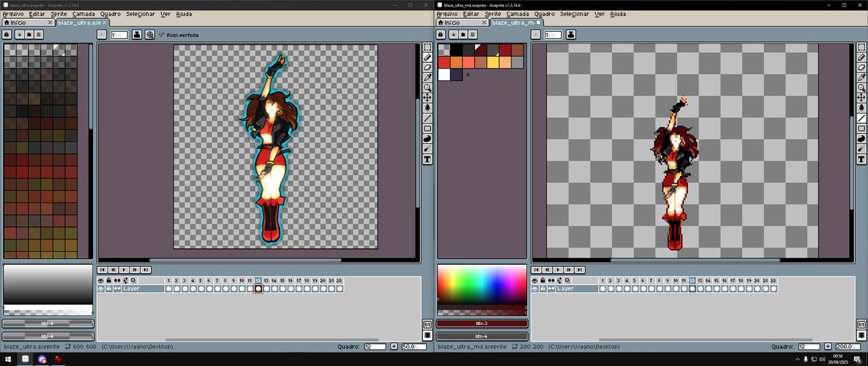Viewport: 868px width, 366px height.
Task: Open the Windows Start menu
Action: [x=7, y=359]
